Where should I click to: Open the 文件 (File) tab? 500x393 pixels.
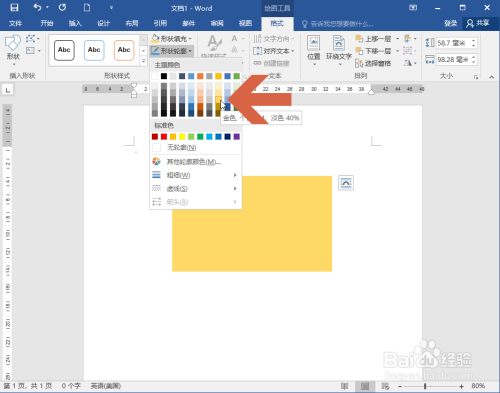15,23
